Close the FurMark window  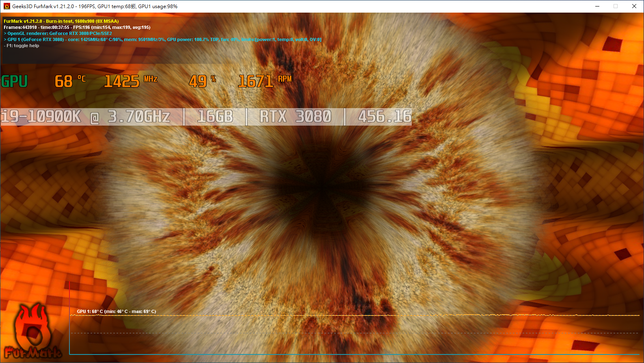pos(634,6)
